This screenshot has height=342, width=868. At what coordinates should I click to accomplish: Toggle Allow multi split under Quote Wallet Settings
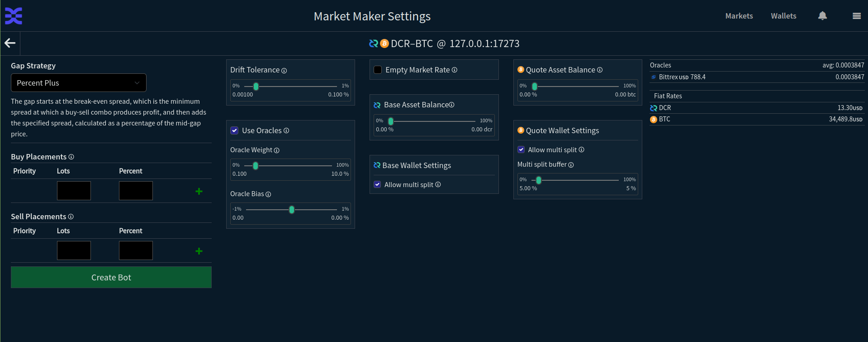click(521, 149)
